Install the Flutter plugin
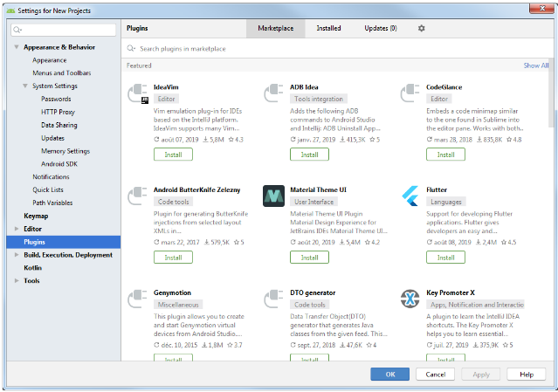 click(x=445, y=257)
